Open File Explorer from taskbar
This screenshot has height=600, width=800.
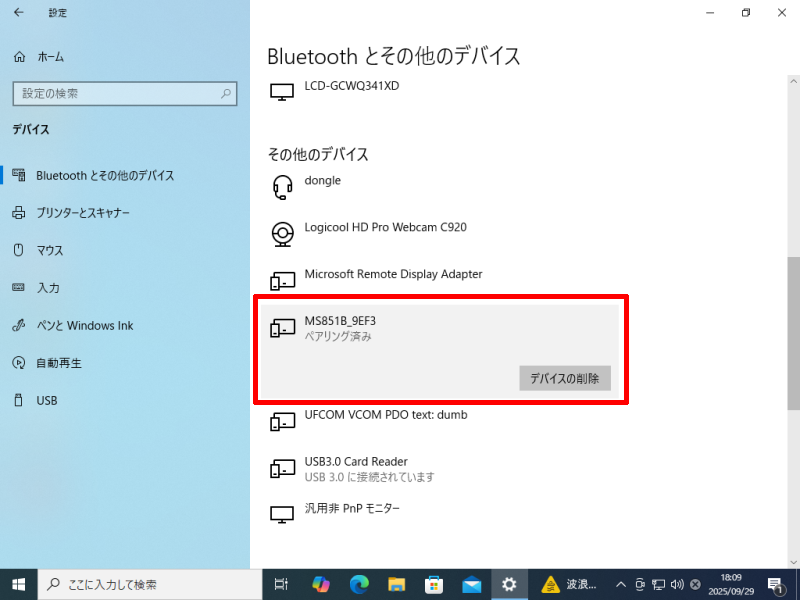point(397,584)
